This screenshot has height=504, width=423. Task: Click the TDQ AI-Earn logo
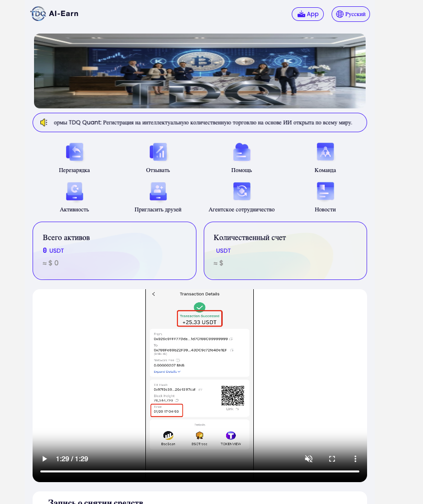[x=54, y=14]
